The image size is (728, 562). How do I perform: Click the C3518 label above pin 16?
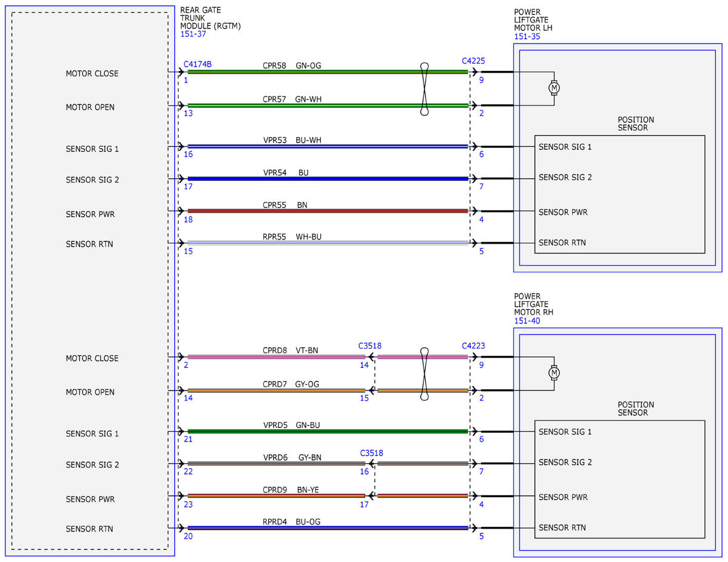(371, 453)
